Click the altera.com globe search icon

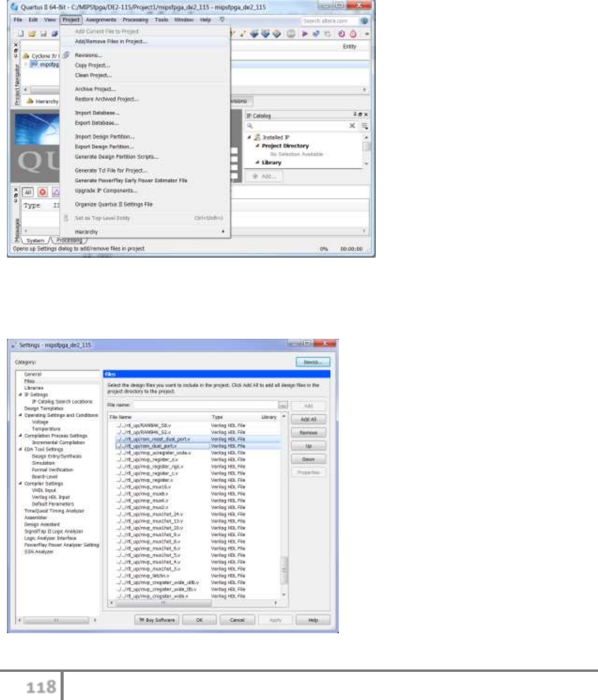[x=365, y=21]
